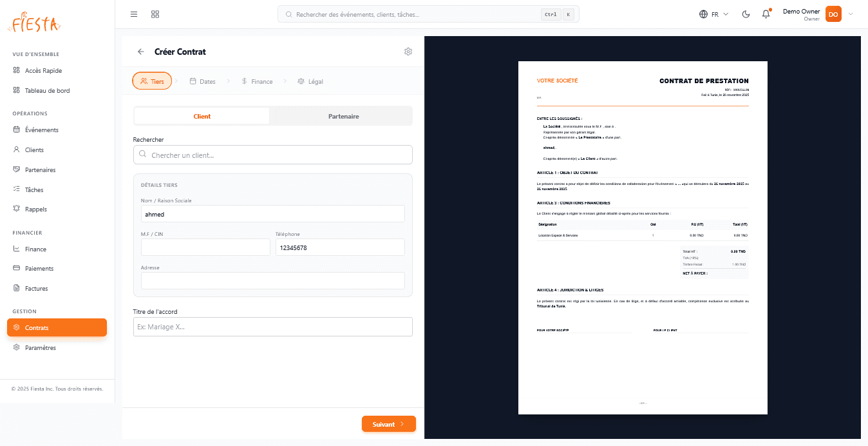The width and height of the screenshot is (868, 446).
Task: Open Accès Rapide in sidebar
Action: (57, 71)
